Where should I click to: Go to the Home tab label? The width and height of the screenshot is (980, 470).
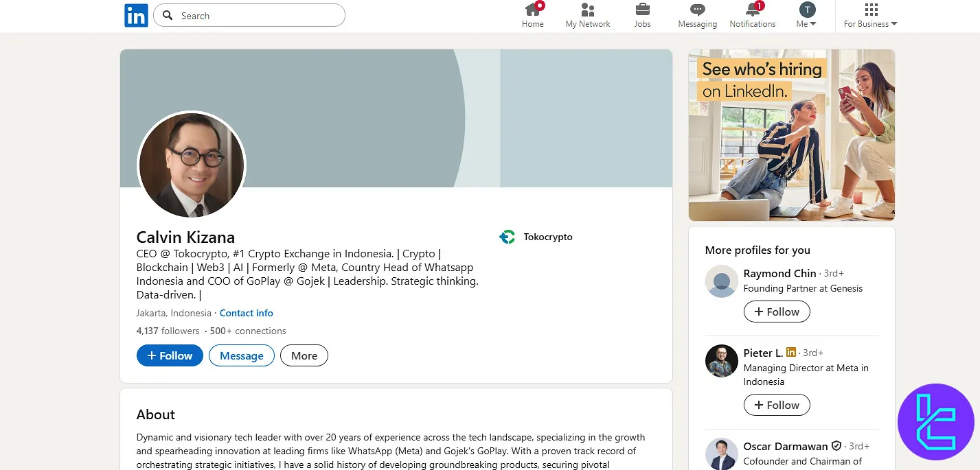(x=533, y=24)
